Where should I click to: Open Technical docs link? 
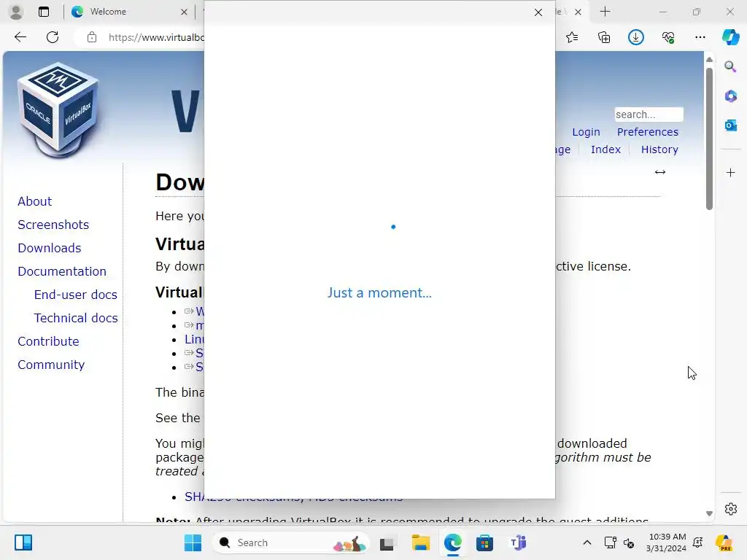[76, 318]
